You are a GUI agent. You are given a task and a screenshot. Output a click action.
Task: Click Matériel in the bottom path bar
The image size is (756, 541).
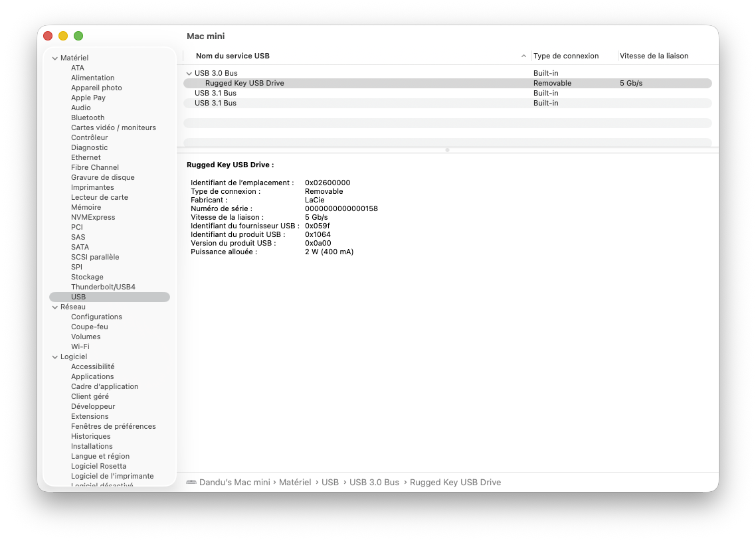(295, 482)
